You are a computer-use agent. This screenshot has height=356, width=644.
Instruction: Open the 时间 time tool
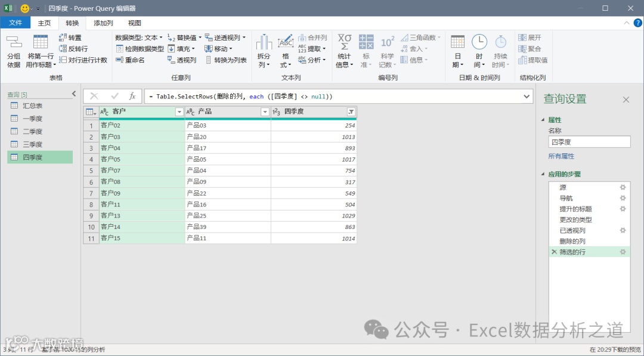[479, 51]
